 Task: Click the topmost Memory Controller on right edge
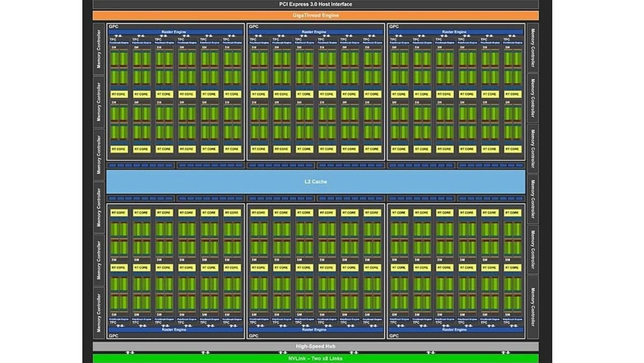(x=533, y=49)
